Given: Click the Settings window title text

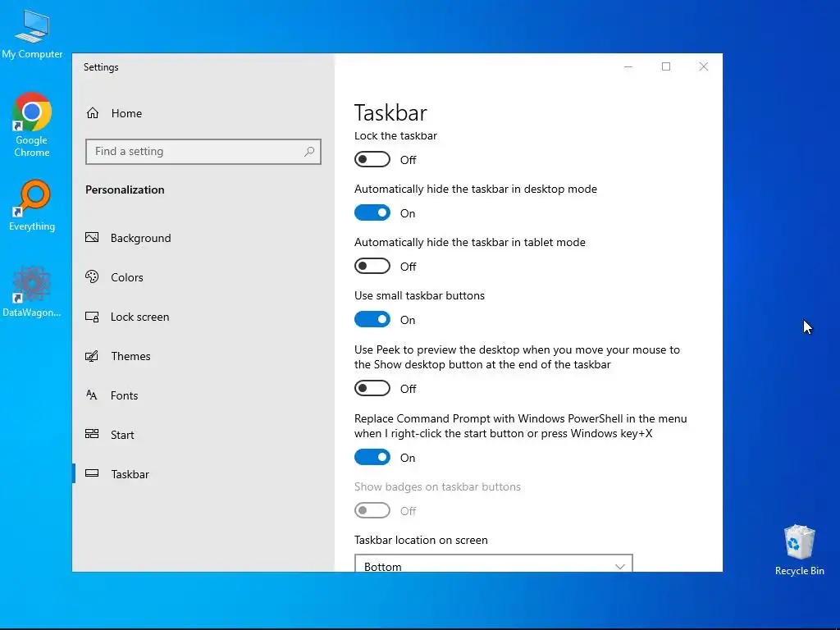Looking at the screenshot, I should (x=101, y=67).
